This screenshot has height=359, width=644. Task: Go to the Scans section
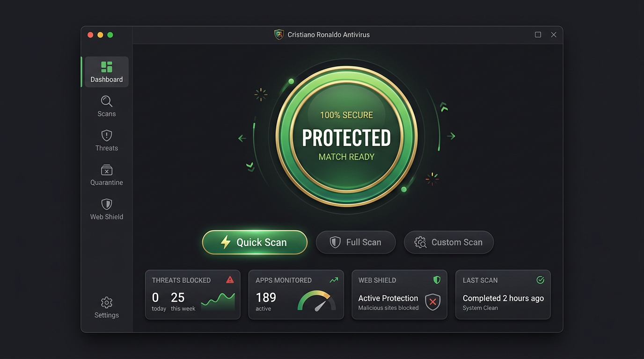pos(107,107)
